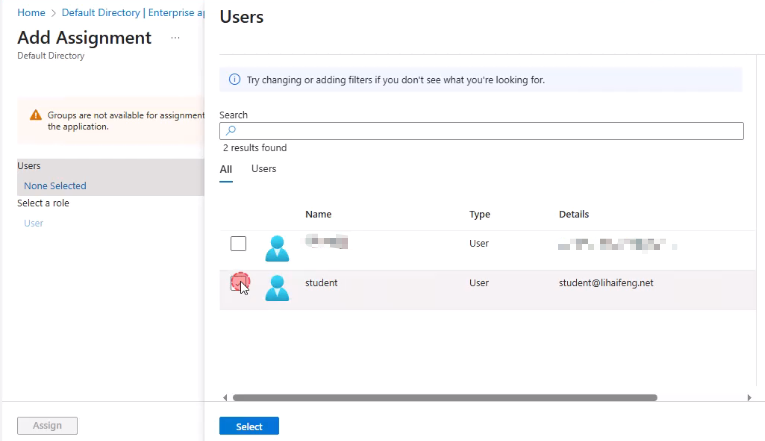Image resolution: width=765 pixels, height=441 pixels.
Task: Click the info icon in the filter tip
Action: point(235,79)
